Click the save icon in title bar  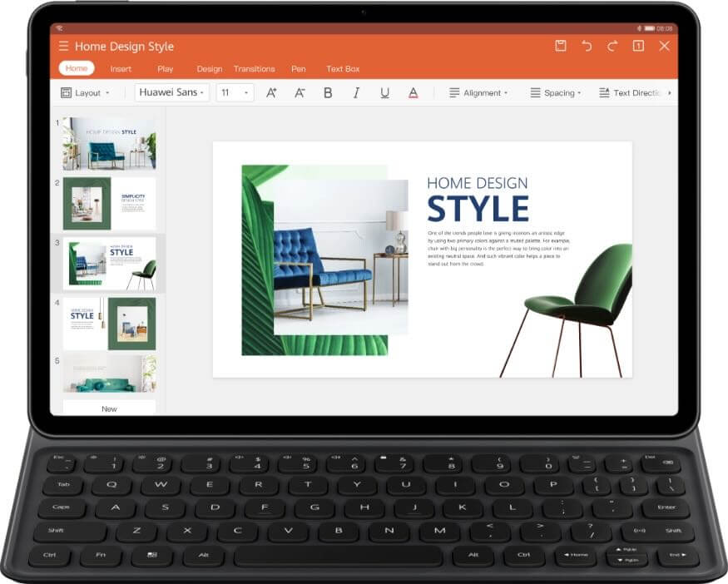pos(561,47)
